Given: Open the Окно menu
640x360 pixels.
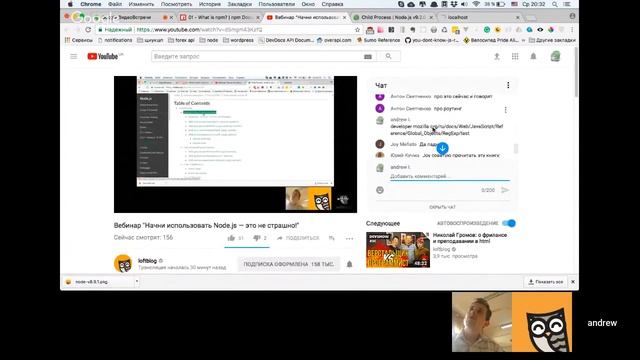Looking at the screenshot, I should tap(308, 4).
